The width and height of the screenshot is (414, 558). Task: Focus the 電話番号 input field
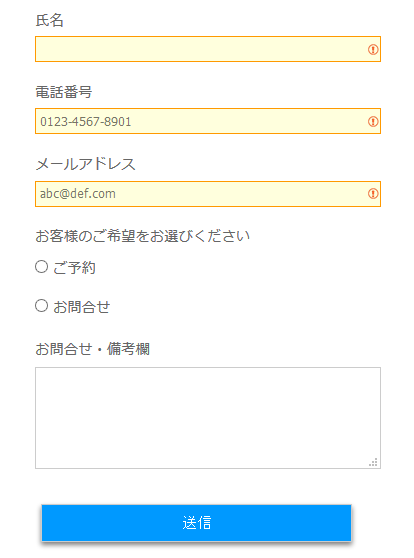(x=208, y=121)
